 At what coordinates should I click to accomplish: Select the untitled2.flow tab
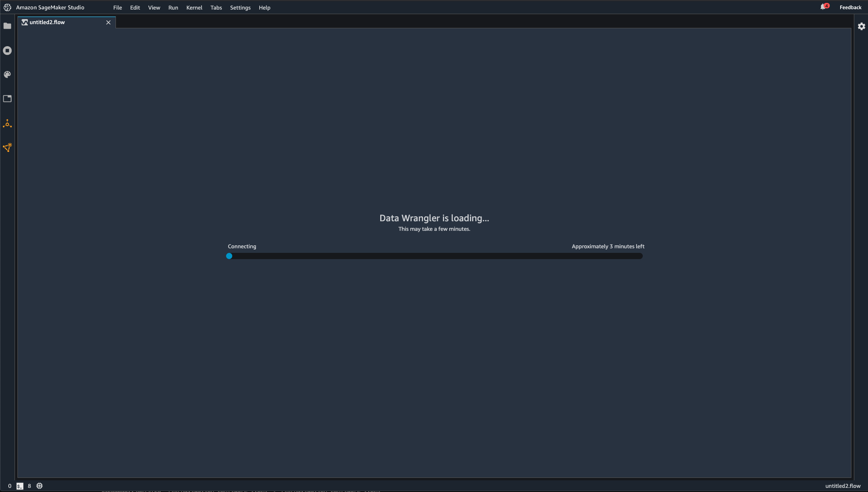tap(47, 22)
